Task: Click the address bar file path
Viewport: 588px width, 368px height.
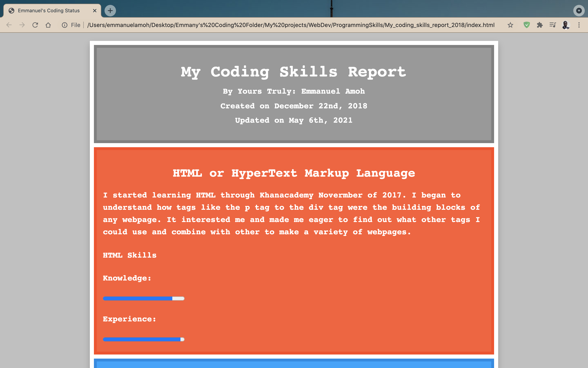Action: pyautogui.click(x=291, y=25)
